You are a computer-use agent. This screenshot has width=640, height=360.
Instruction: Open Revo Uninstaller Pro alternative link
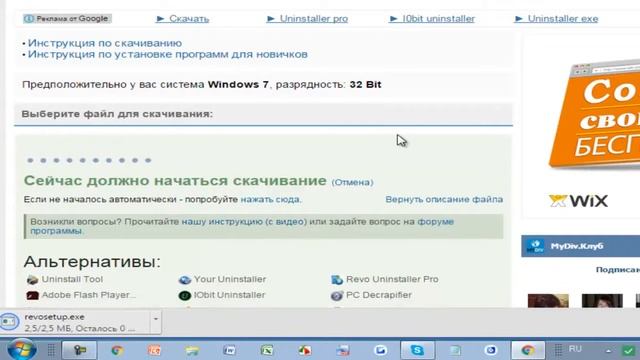click(392, 280)
